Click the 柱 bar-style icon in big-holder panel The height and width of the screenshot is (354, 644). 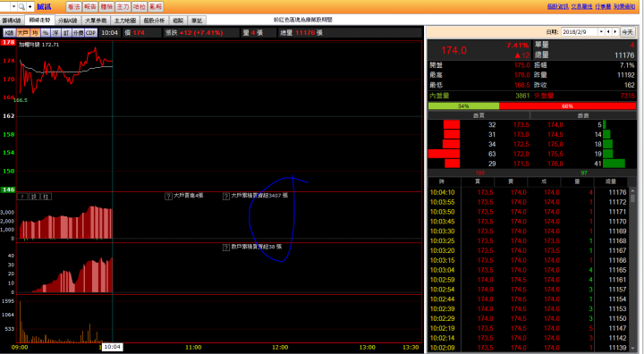[x=46, y=197]
